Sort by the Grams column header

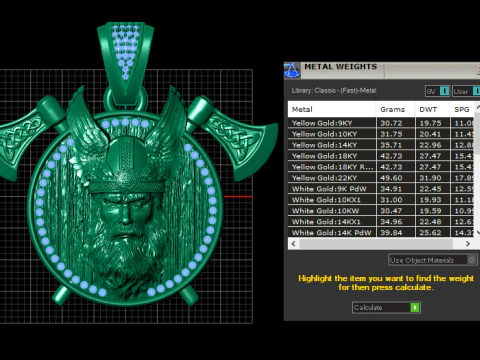(396, 109)
